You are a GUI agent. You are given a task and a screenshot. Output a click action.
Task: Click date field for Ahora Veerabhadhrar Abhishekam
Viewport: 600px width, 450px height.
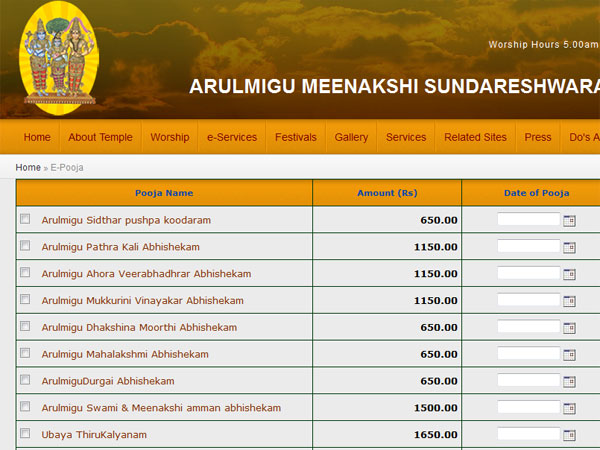point(529,273)
